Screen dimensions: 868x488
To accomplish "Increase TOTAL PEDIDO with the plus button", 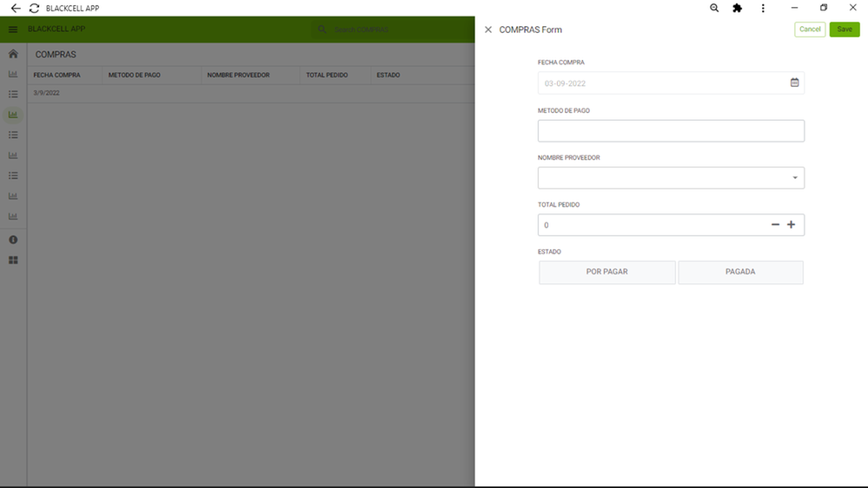I will tap(791, 225).
